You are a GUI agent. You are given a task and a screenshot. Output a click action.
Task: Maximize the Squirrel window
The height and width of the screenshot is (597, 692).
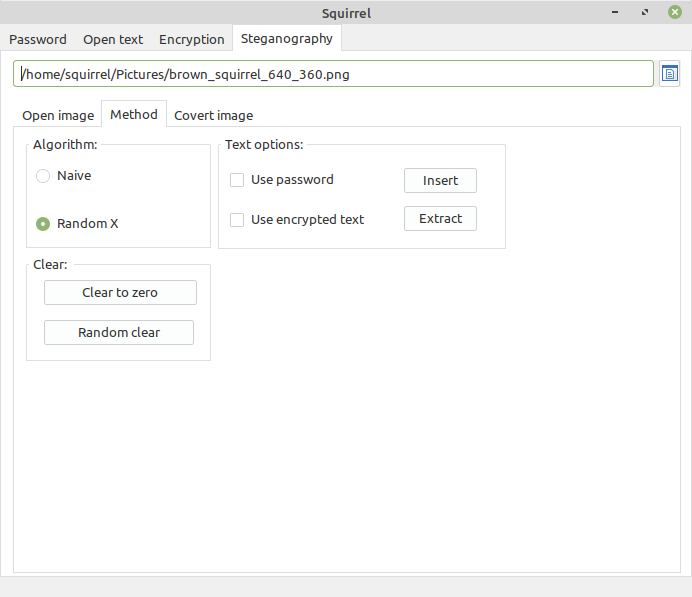coord(645,13)
